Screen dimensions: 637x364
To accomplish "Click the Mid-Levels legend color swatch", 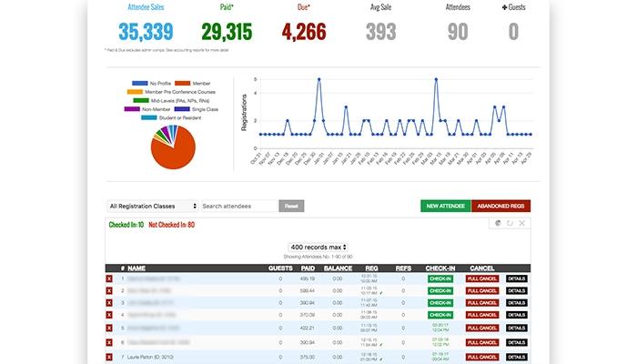I will 141,100.
